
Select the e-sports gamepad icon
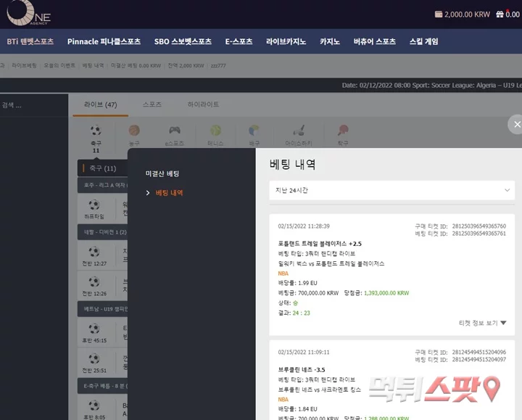(175, 130)
